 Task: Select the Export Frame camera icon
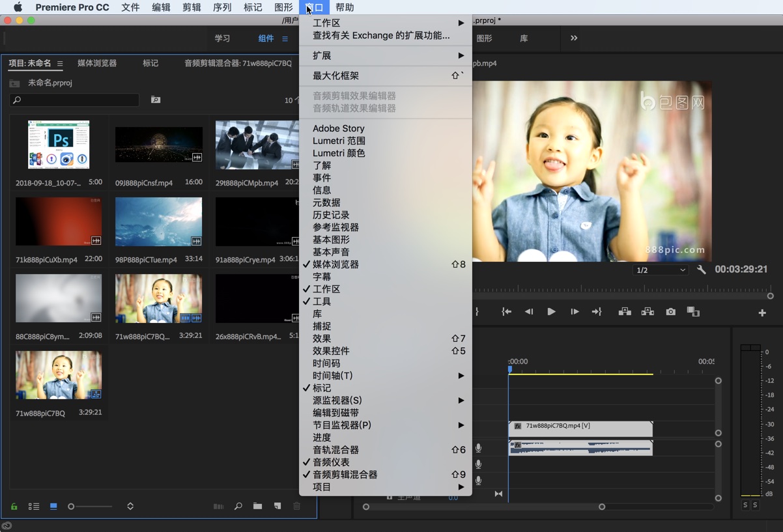[x=670, y=311]
